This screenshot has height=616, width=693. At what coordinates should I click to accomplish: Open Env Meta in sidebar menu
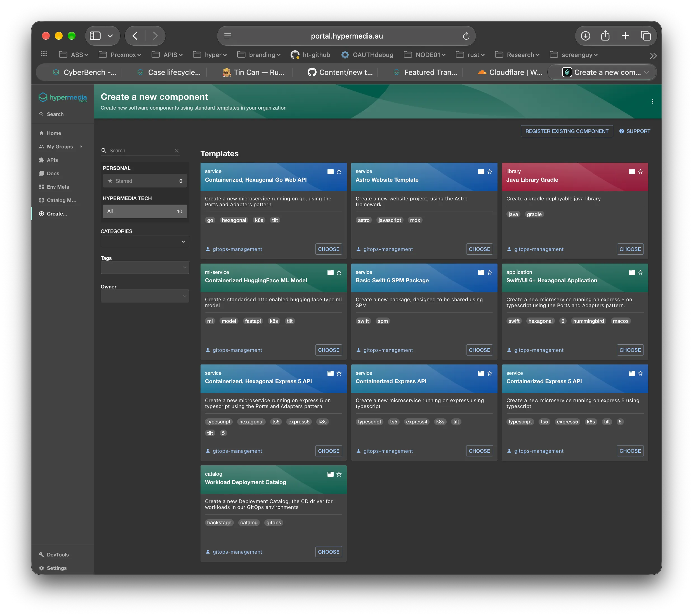click(58, 187)
